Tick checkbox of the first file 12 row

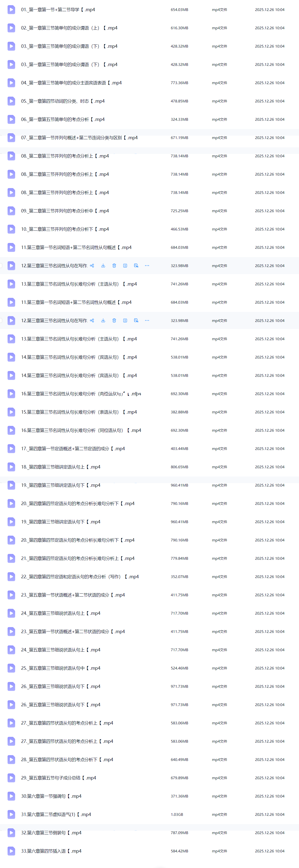tap(1, 266)
